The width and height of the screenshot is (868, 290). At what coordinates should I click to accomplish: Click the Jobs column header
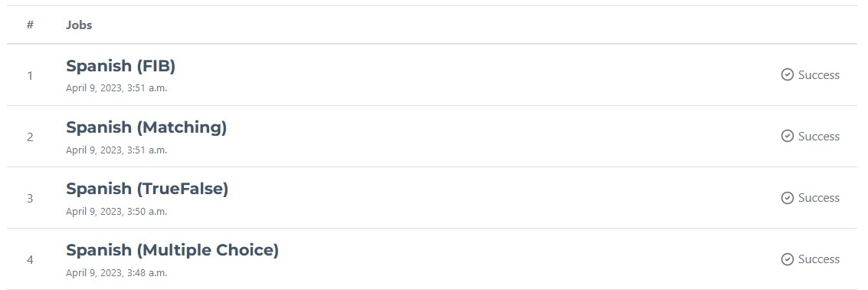coord(79,25)
